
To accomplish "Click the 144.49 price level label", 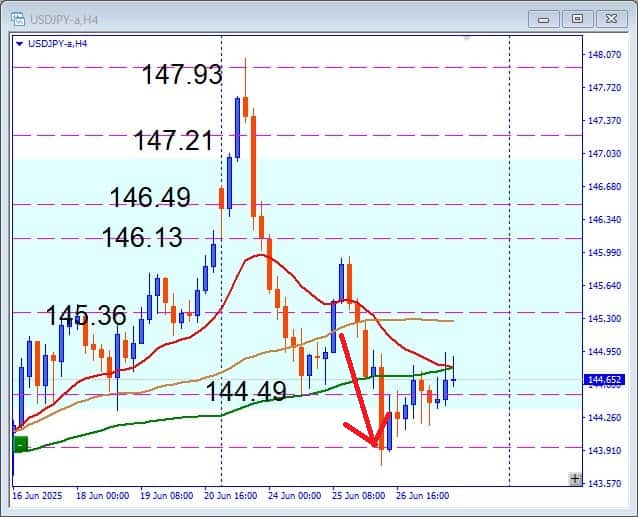I will 246,392.
